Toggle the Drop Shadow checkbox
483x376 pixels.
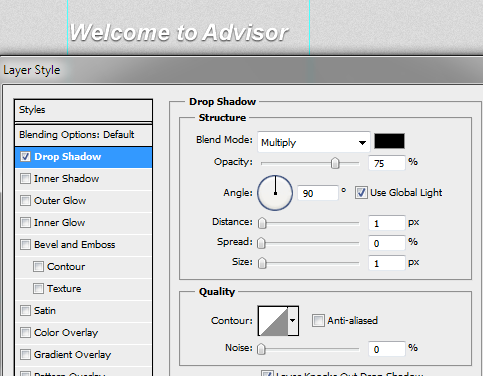(x=25, y=157)
